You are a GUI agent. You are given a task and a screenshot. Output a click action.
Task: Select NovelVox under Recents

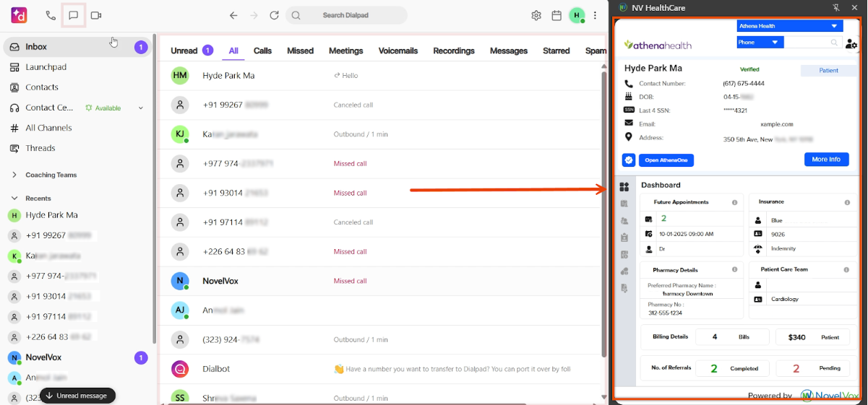(77, 357)
